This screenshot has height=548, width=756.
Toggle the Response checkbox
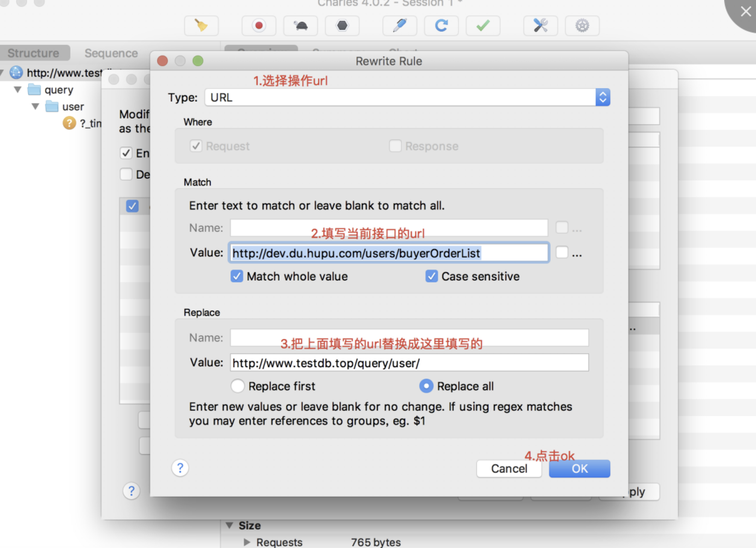[x=395, y=146]
